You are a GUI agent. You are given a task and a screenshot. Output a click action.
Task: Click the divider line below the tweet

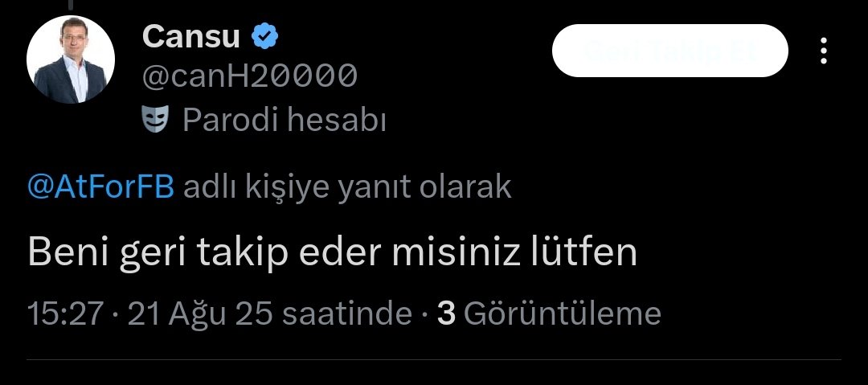tap(434, 360)
